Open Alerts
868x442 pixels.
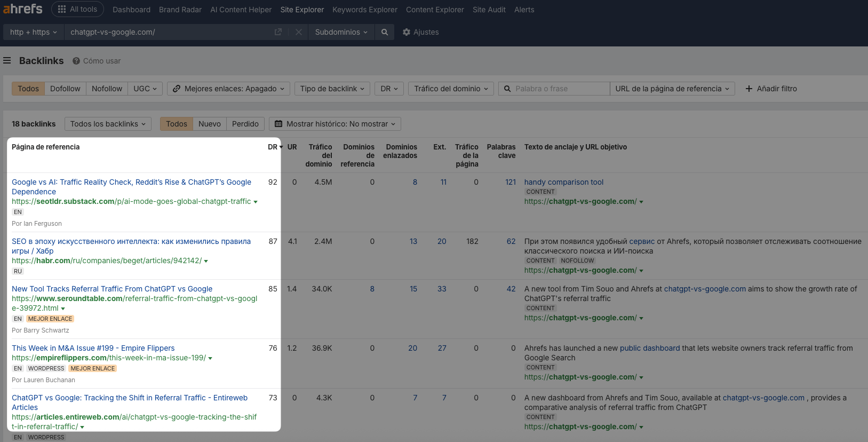524,10
